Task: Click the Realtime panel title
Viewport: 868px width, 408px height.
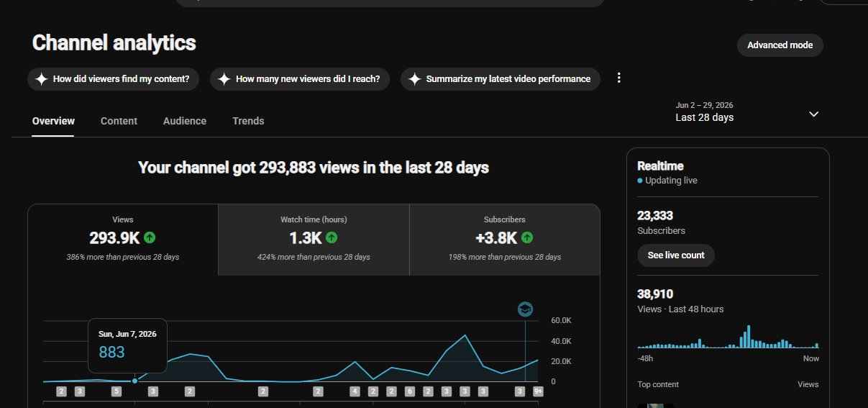Action: [x=660, y=166]
